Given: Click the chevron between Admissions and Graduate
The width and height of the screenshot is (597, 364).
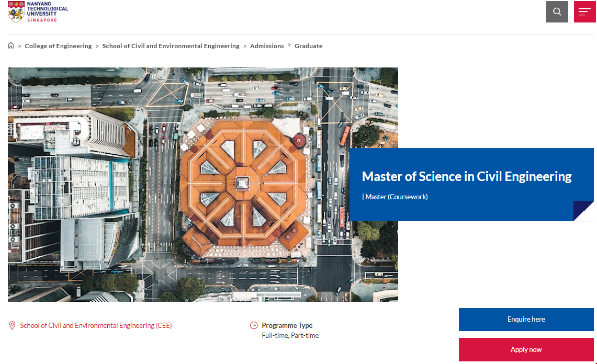Looking at the screenshot, I should (x=289, y=45).
